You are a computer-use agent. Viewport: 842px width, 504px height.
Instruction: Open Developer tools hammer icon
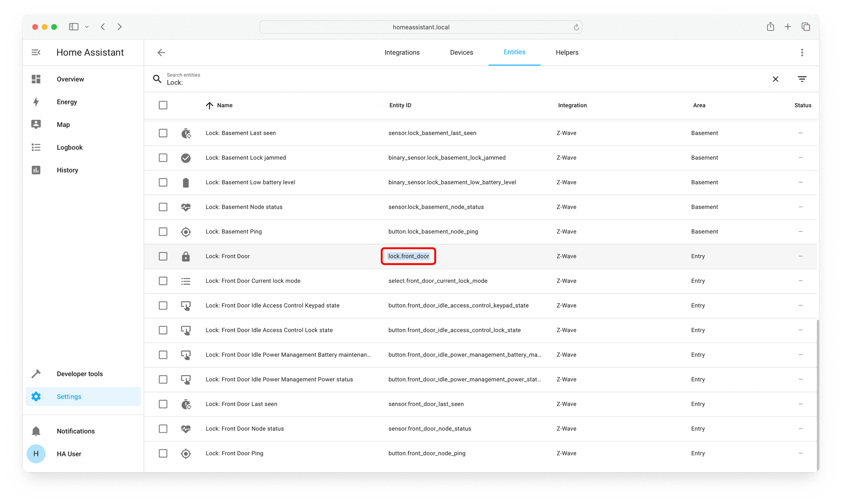[36, 374]
